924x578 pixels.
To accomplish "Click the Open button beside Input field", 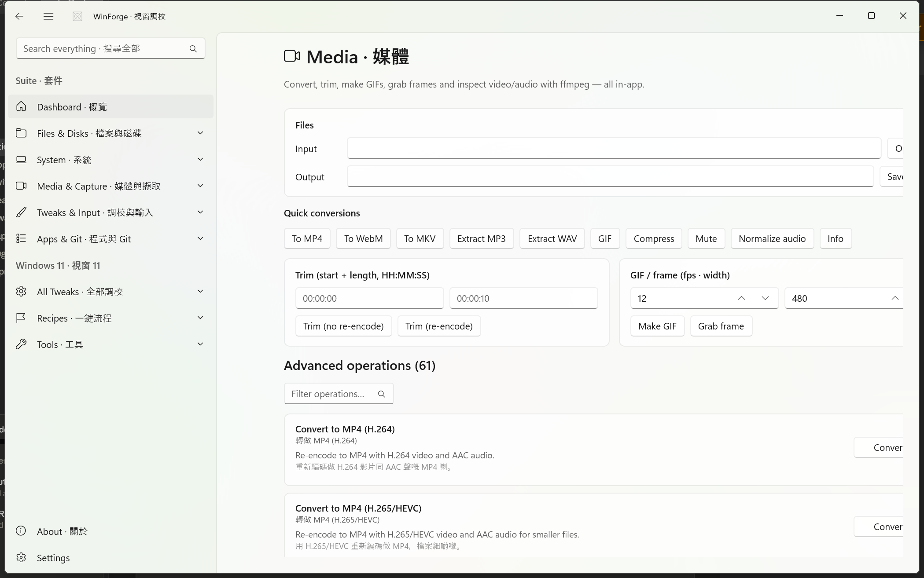I will coord(895,148).
